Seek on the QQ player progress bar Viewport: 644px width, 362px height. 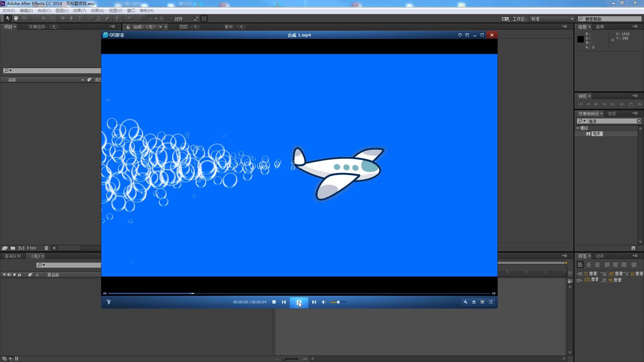[299, 293]
